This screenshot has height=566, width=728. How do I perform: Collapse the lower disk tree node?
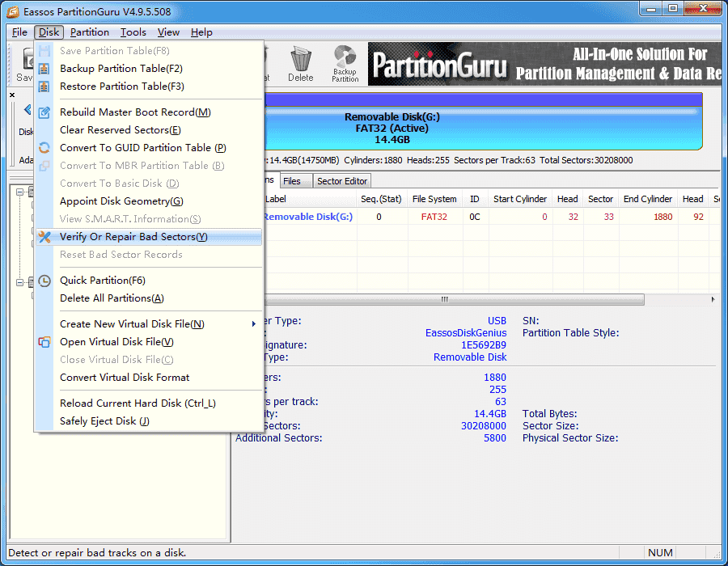20,282
